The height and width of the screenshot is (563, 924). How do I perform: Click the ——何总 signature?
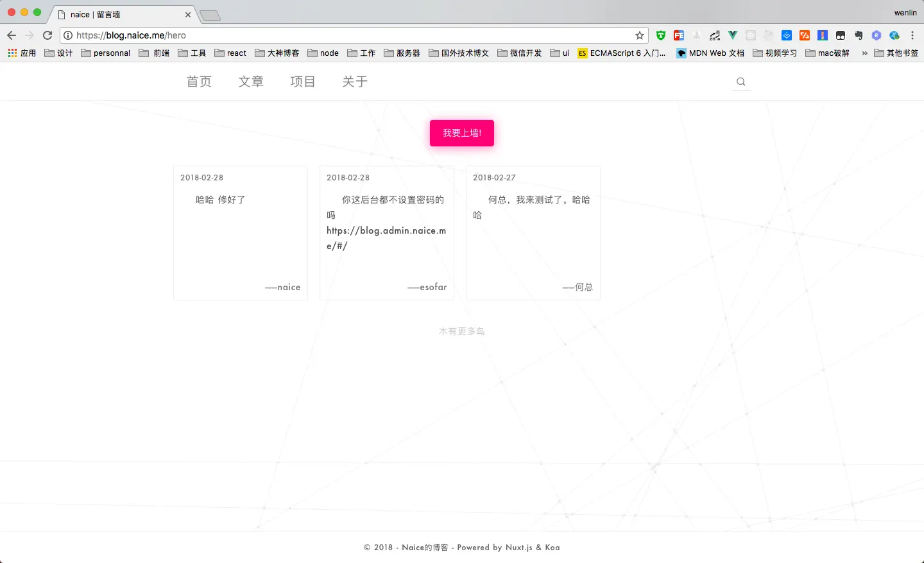click(577, 287)
